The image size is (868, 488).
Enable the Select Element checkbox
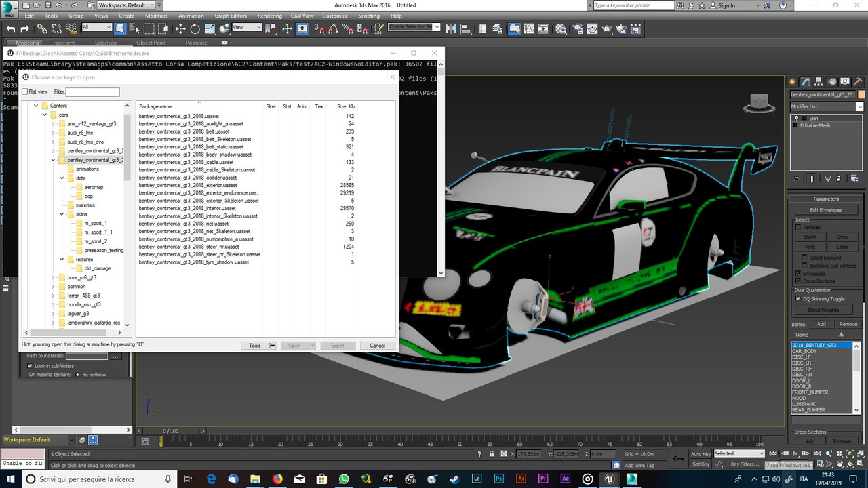tap(805, 258)
